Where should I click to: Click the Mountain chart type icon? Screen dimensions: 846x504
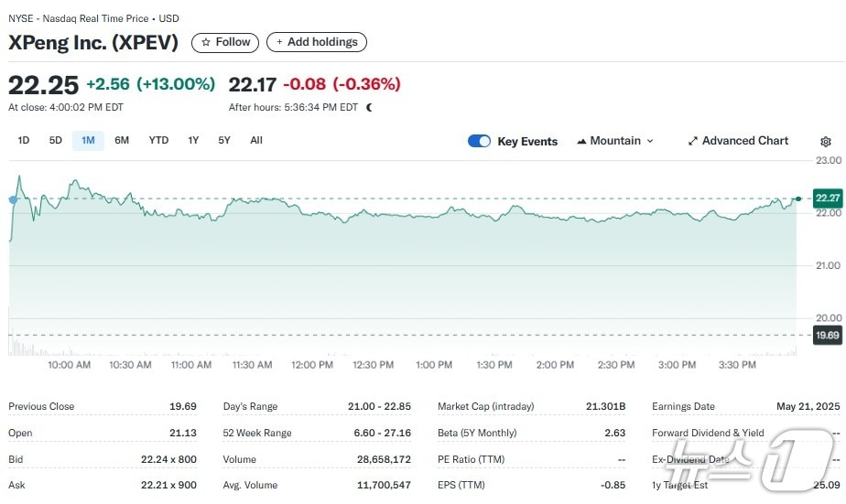[x=581, y=142]
